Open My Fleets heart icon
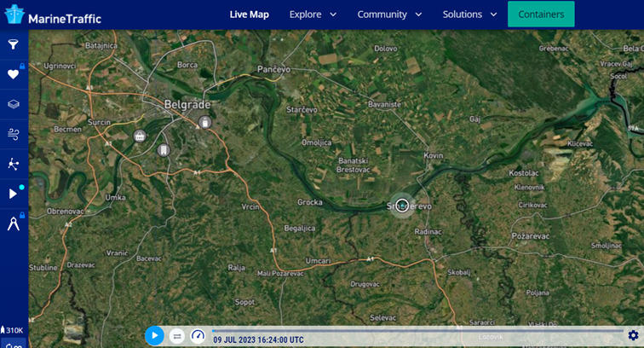The width and height of the screenshot is (644, 348). [x=13, y=74]
